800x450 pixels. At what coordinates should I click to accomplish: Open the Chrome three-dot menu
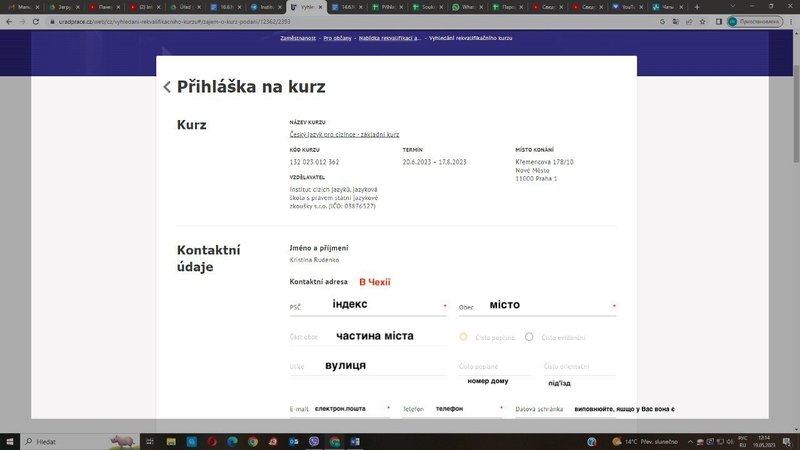click(x=791, y=21)
